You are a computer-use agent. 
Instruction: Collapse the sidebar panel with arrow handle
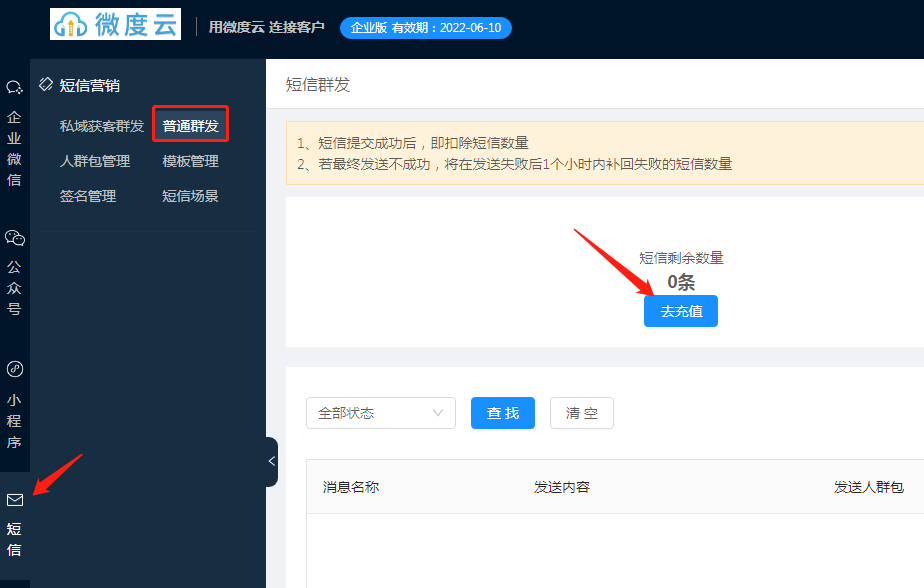click(x=271, y=461)
